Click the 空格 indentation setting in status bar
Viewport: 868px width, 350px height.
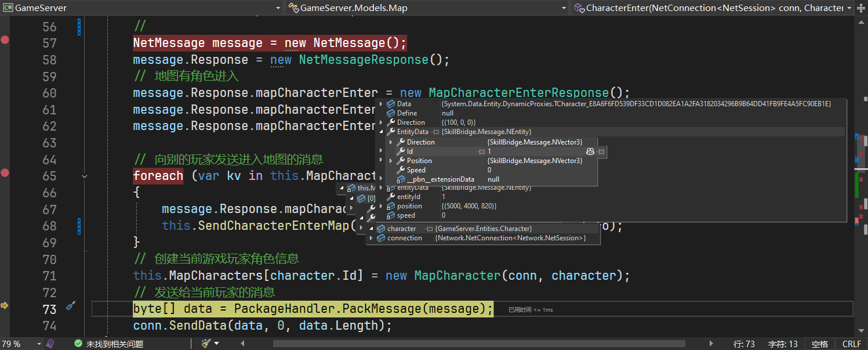click(x=820, y=344)
